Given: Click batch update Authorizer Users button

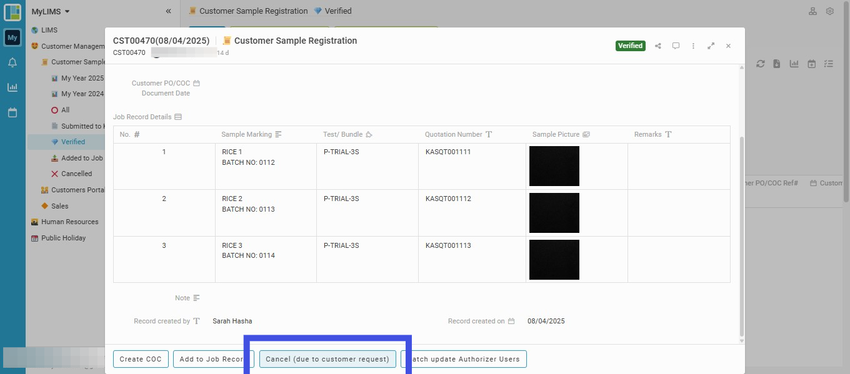Looking at the screenshot, I should [464, 359].
